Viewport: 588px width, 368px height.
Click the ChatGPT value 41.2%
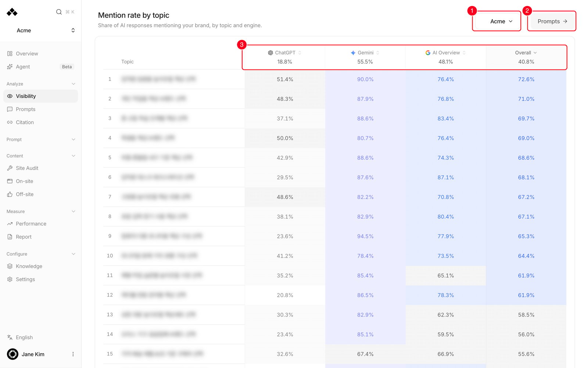point(285,256)
